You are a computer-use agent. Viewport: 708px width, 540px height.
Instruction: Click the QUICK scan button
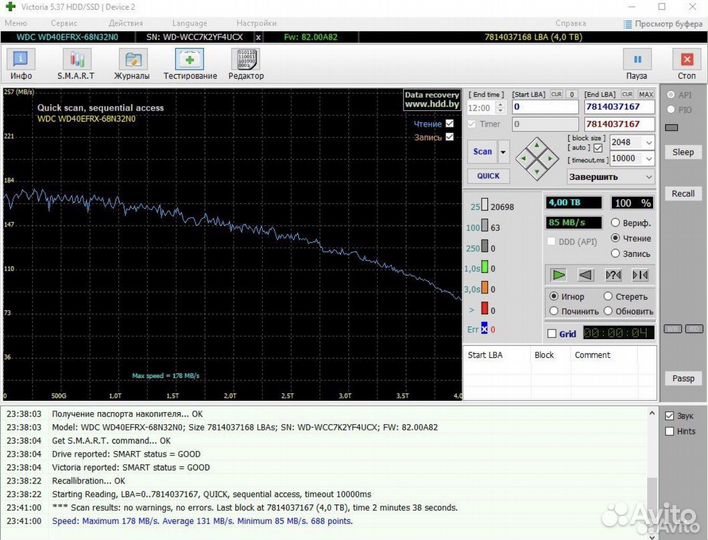[488, 176]
